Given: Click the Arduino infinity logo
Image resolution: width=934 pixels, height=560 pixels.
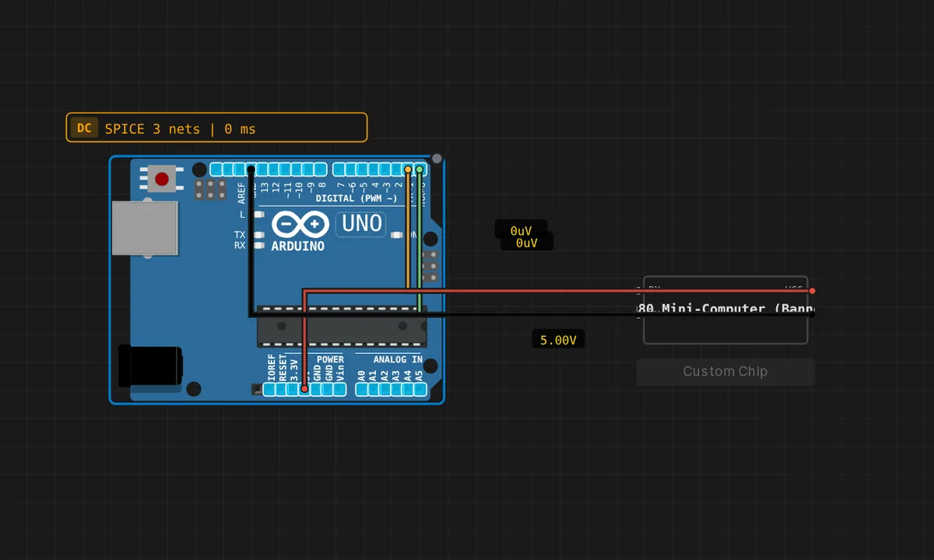Looking at the screenshot, I should click(x=300, y=225).
